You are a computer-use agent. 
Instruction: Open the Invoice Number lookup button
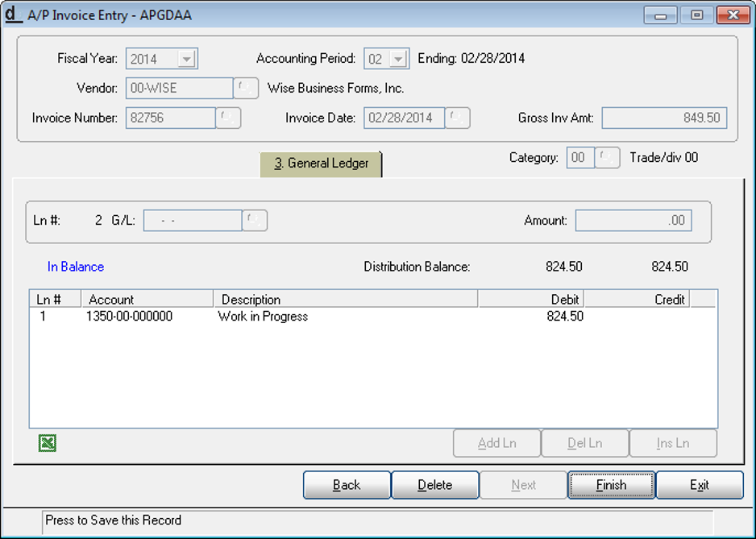click(228, 118)
